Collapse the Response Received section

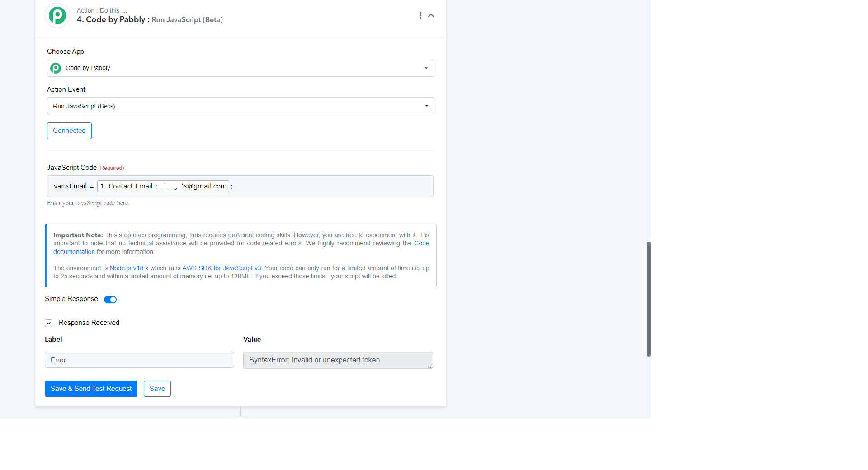click(x=49, y=323)
